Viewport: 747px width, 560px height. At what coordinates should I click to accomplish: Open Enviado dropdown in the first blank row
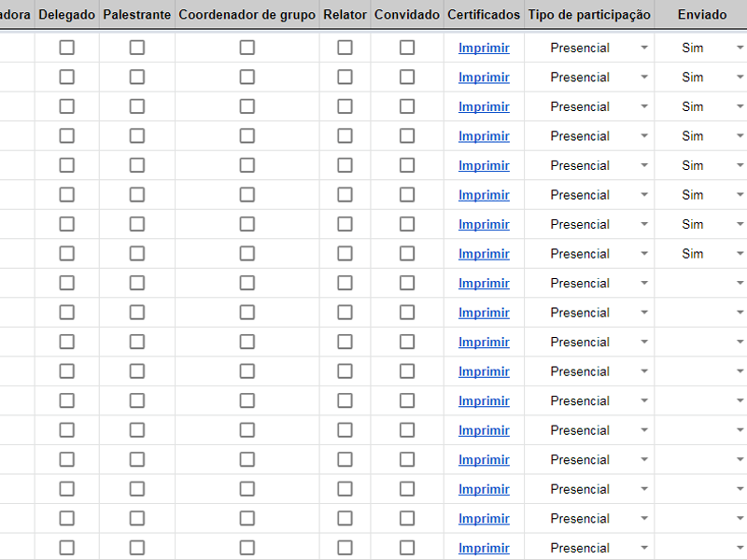(x=738, y=283)
